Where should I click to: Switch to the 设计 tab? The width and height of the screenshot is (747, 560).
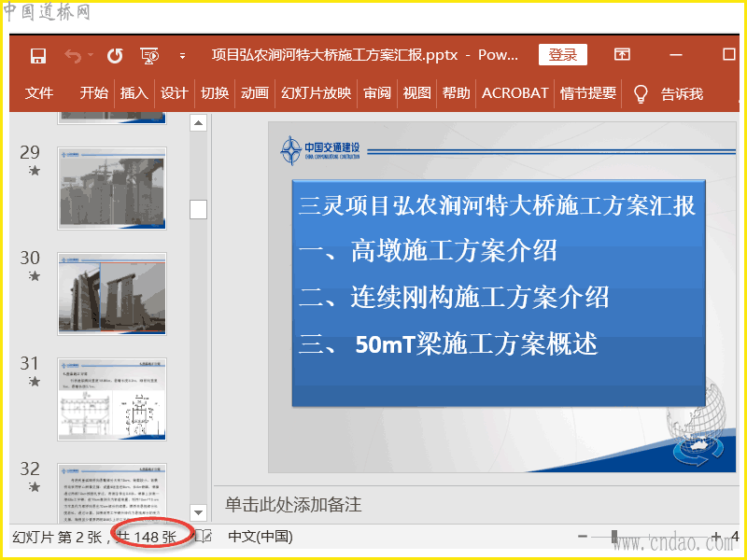click(174, 92)
